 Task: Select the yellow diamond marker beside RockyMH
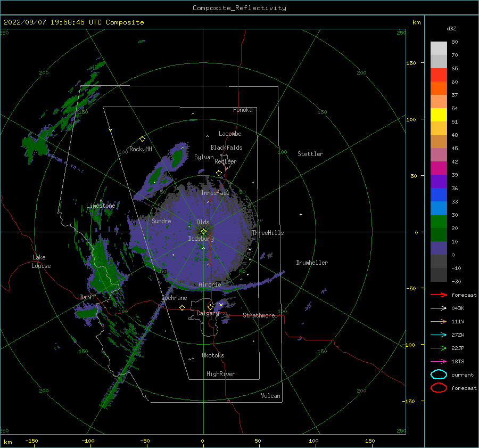142,139
